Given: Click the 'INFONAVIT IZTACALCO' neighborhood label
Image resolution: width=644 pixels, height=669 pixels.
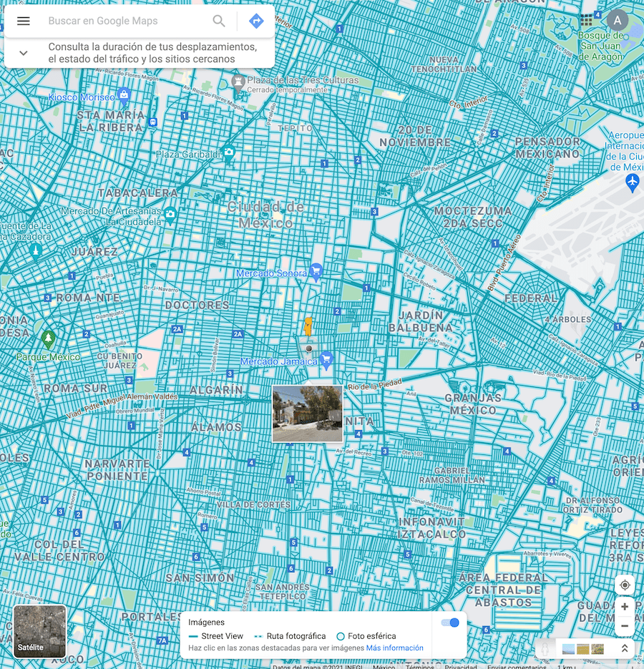Looking at the screenshot, I should click(431, 528).
